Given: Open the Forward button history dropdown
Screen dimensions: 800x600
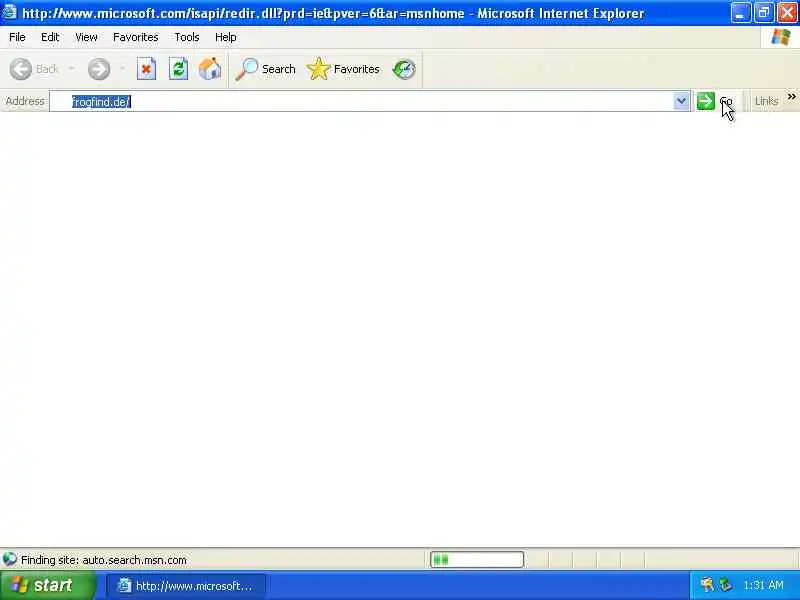Looking at the screenshot, I should pyautogui.click(x=122, y=69).
